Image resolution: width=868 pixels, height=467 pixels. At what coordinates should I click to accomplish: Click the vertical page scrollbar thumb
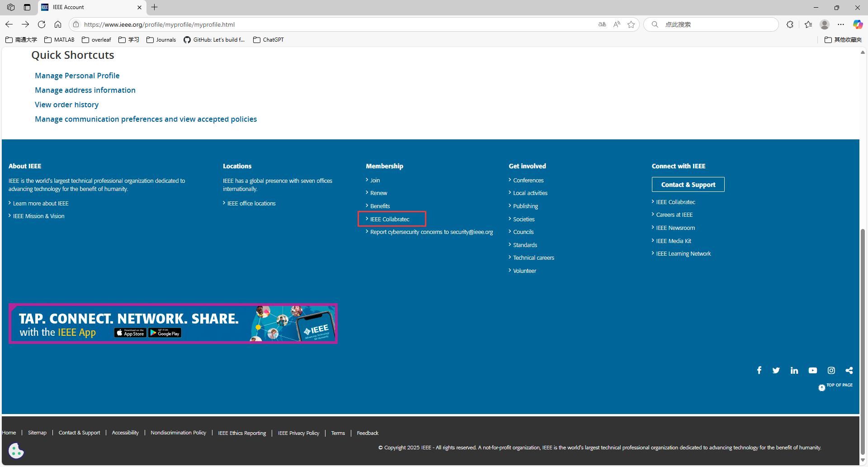863,342
